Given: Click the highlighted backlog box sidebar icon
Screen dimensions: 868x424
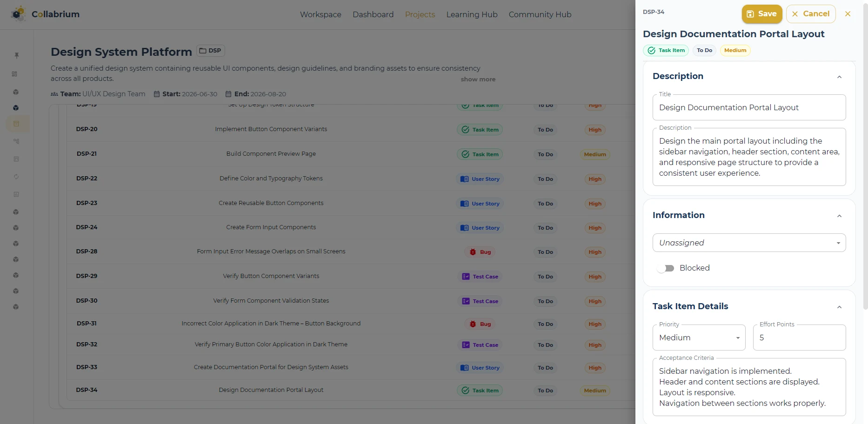Looking at the screenshot, I should pos(16,124).
